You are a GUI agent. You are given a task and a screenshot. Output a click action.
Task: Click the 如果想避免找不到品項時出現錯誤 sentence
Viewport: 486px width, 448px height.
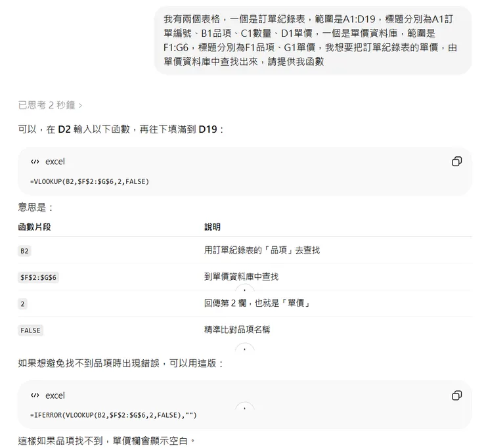[121, 363]
